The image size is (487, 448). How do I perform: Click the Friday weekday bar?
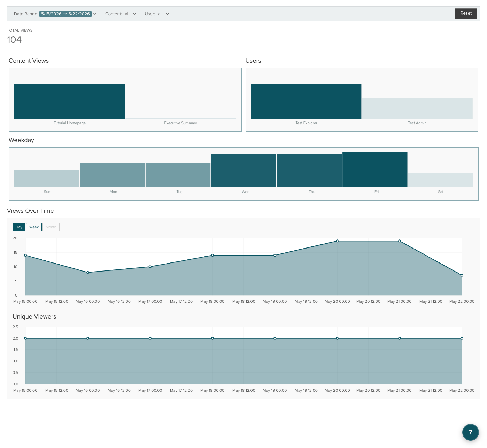click(x=375, y=170)
